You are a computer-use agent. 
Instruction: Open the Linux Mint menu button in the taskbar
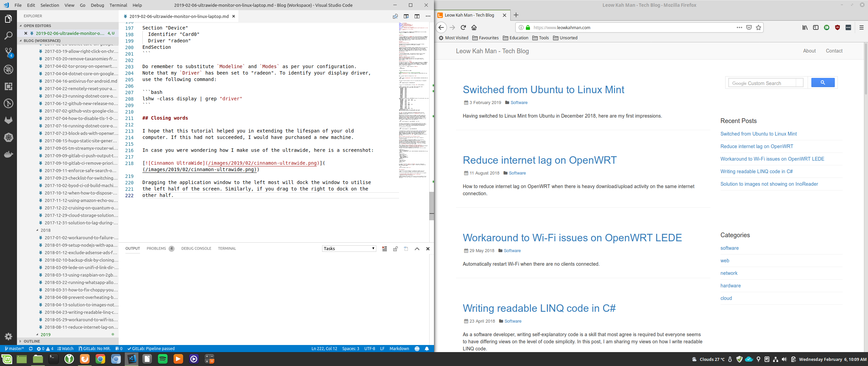(x=7, y=359)
